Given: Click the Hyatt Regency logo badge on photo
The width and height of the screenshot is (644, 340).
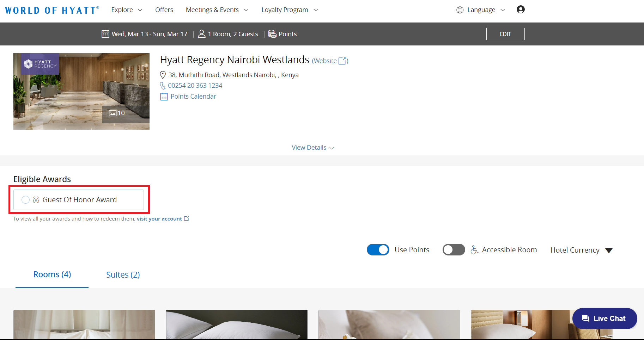Looking at the screenshot, I should click(x=40, y=64).
